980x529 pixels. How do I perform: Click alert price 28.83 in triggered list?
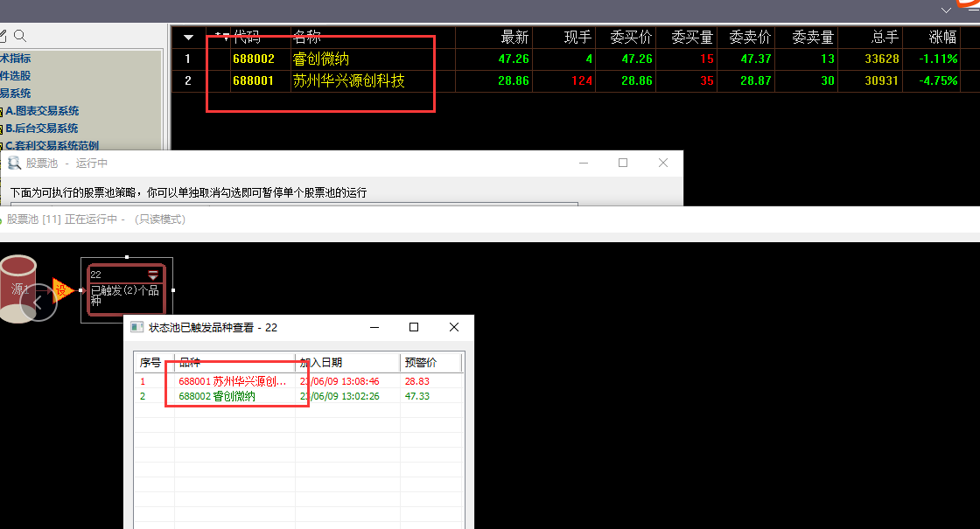click(x=416, y=381)
